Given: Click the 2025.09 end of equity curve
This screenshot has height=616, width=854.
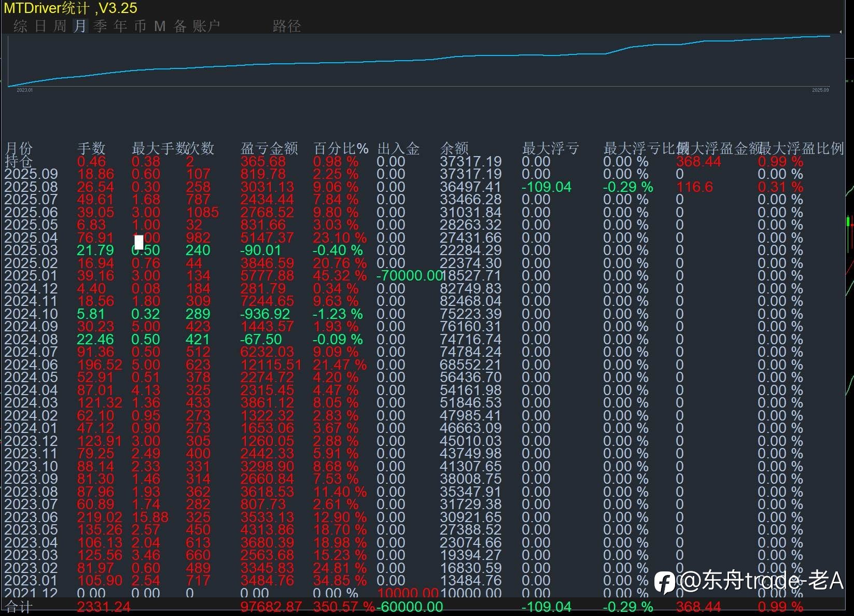Looking at the screenshot, I should coord(829,36).
